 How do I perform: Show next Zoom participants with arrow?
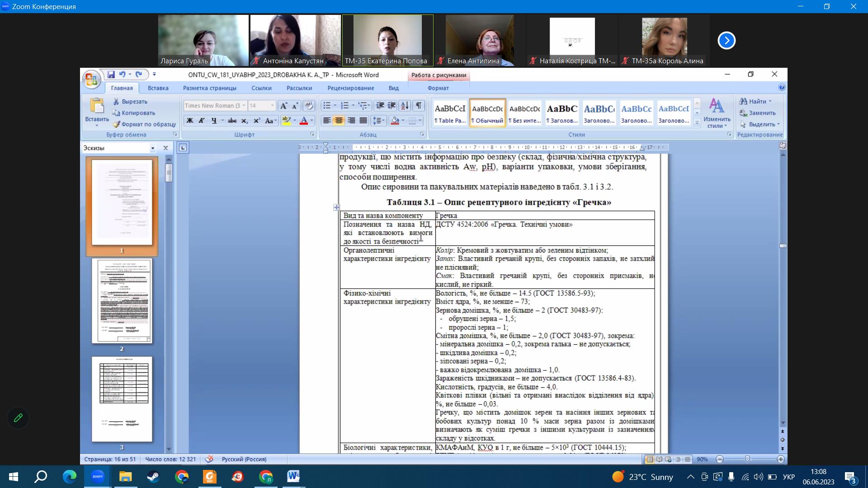726,41
